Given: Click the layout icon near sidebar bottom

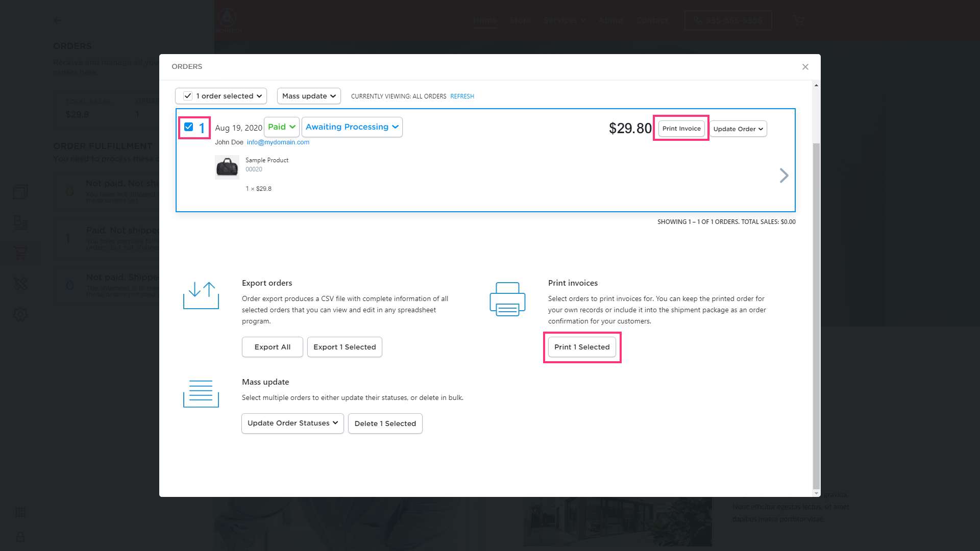Looking at the screenshot, I should pos(20,512).
